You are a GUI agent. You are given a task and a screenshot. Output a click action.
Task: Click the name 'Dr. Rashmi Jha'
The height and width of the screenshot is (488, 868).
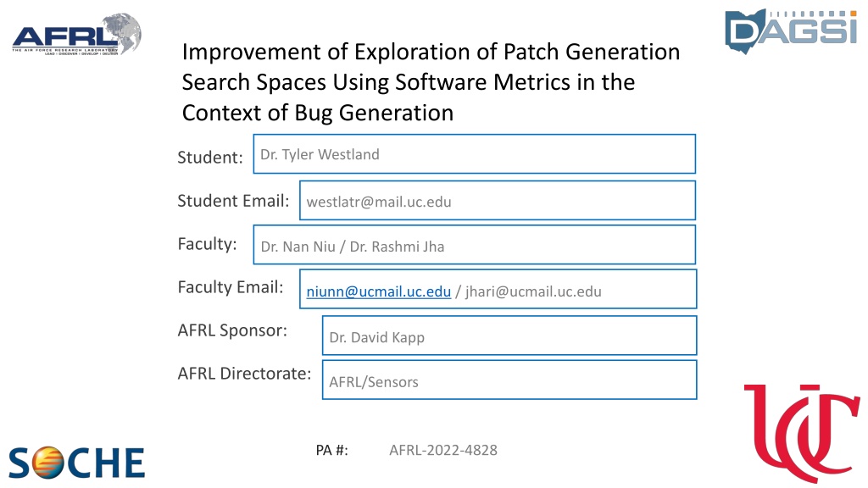click(x=397, y=247)
